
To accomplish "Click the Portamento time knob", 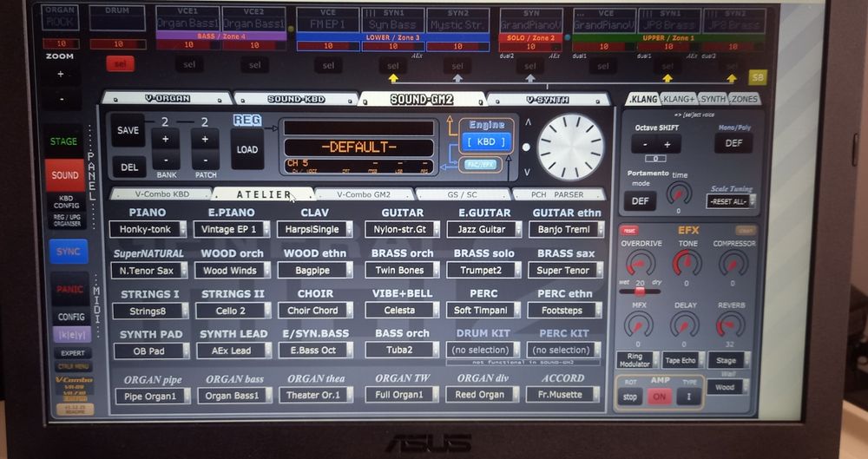I will [679, 193].
